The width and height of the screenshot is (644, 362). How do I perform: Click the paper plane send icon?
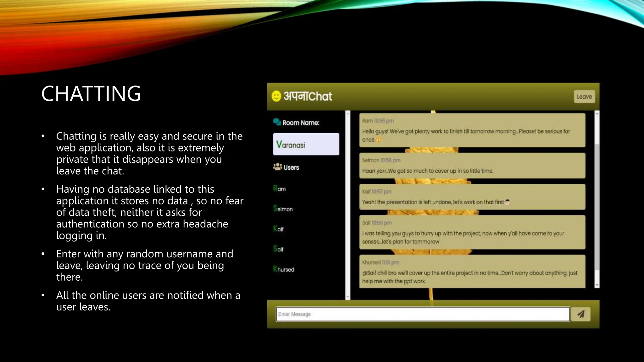tap(581, 314)
